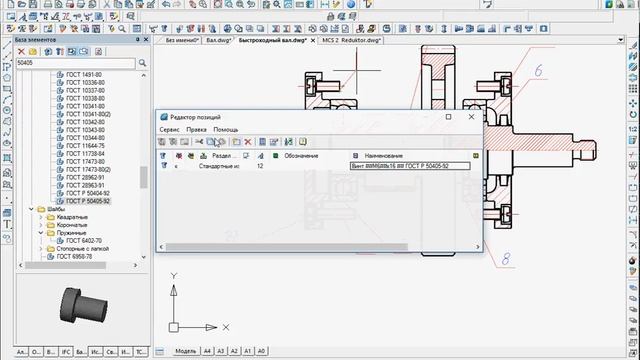
Task: Click Обозначение column header
Action: point(301,156)
